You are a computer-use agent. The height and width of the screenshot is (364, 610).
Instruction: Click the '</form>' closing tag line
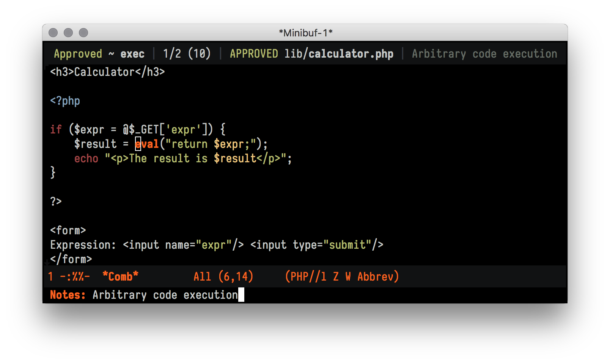point(71,259)
